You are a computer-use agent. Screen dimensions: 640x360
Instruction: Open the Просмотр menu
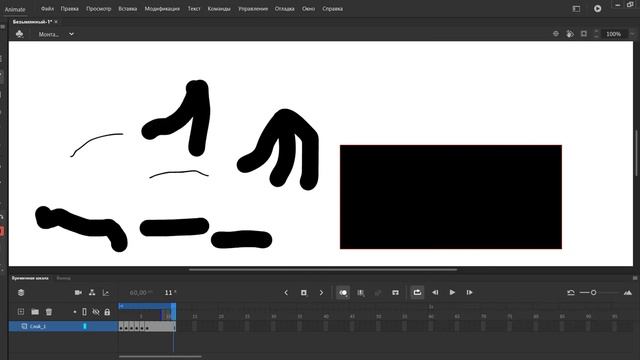tap(98, 9)
